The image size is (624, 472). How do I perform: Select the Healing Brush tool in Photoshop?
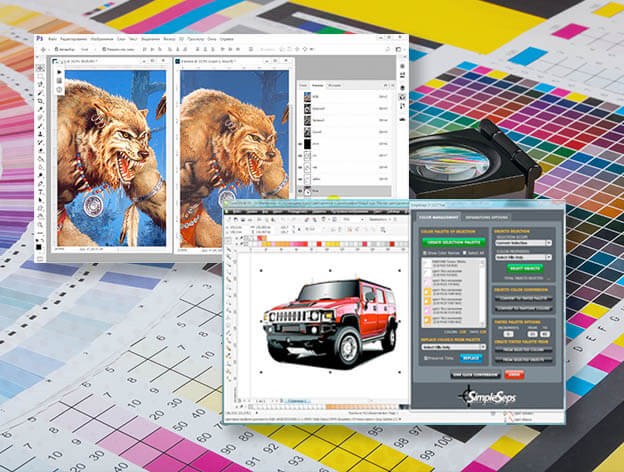pos(40,118)
